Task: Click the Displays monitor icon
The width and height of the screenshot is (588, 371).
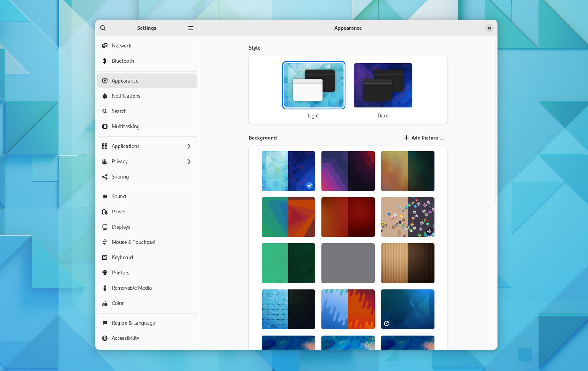Action: tap(105, 227)
